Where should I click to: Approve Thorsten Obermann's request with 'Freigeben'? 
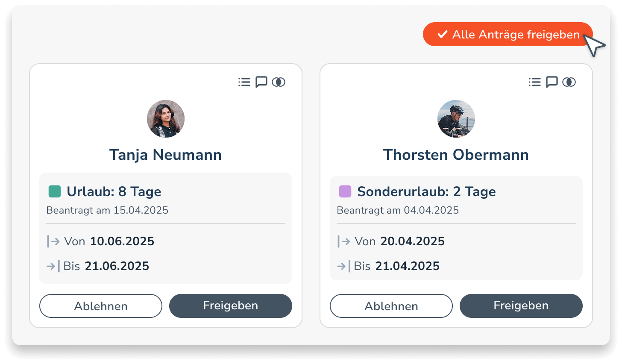(521, 305)
